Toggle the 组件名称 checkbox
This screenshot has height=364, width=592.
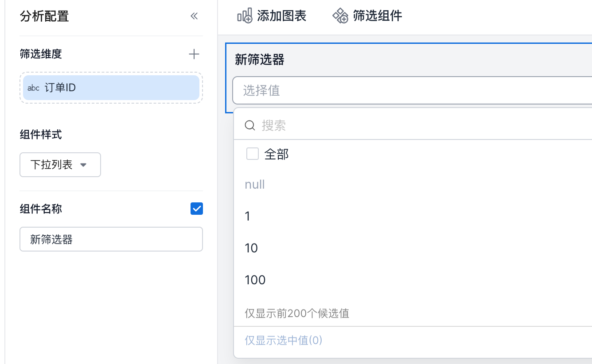[x=196, y=209]
